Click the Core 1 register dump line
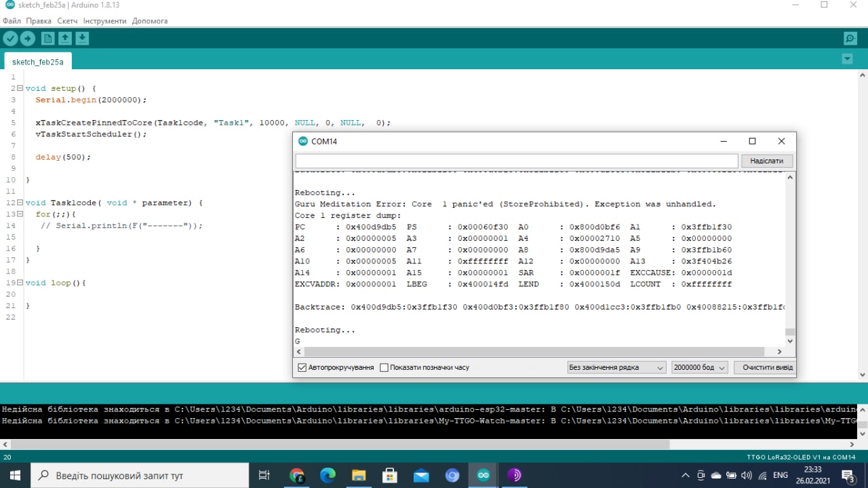The image size is (868, 488). tap(348, 216)
